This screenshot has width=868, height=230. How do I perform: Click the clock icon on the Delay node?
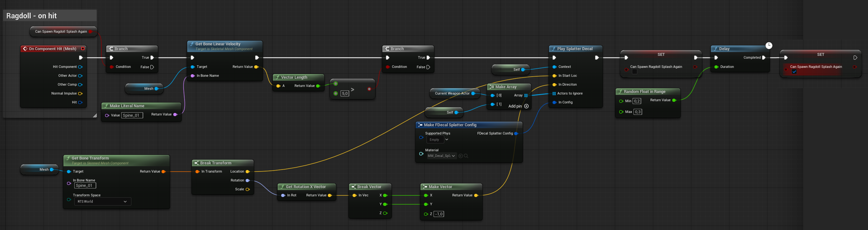pos(769,45)
